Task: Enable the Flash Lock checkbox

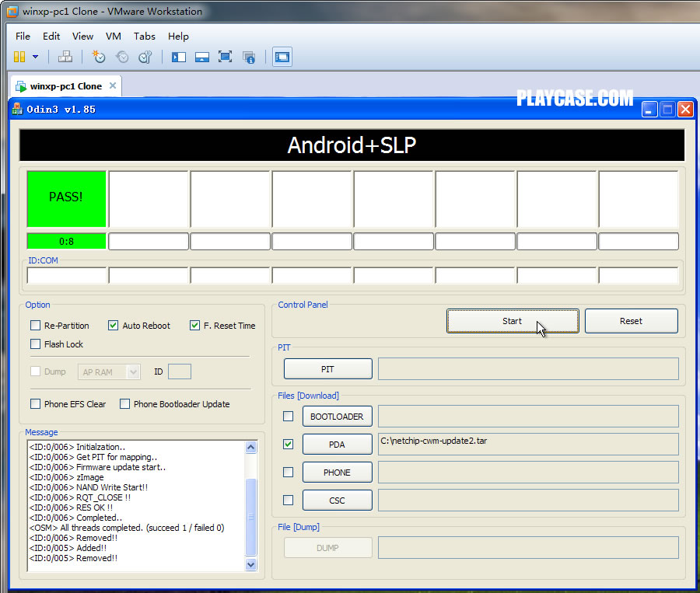Action: (x=35, y=344)
